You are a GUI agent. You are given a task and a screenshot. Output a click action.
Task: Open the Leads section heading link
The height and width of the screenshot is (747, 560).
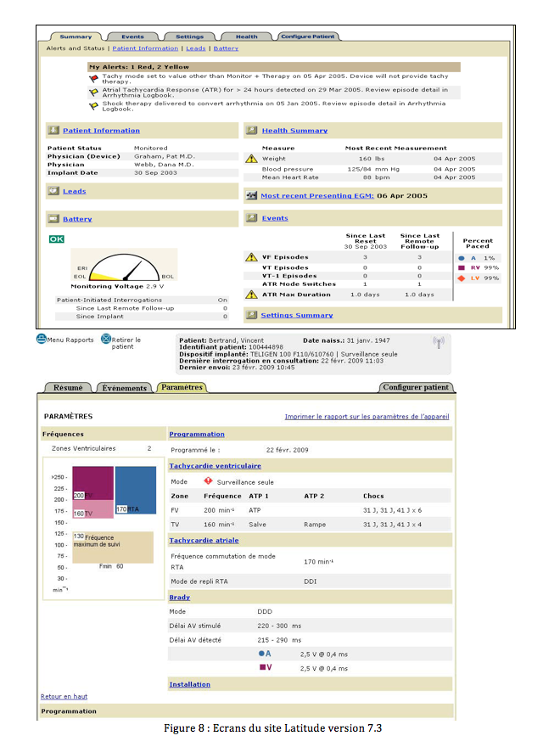[x=75, y=191]
